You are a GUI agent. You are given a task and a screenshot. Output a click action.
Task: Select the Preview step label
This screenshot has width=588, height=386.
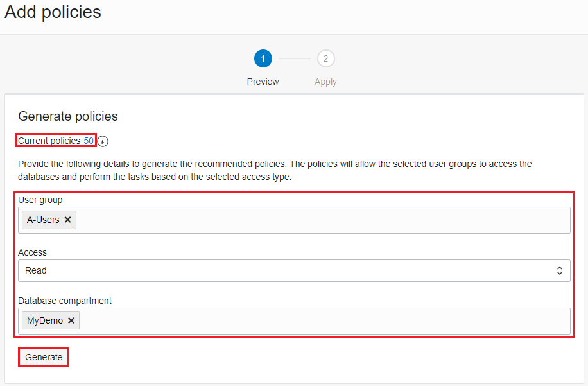pos(263,82)
